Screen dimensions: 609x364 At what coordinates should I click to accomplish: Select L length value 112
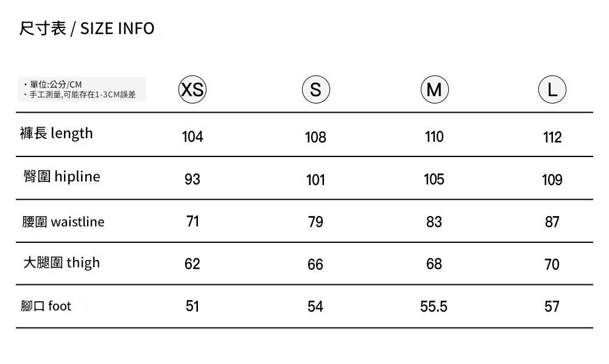click(x=552, y=138)
